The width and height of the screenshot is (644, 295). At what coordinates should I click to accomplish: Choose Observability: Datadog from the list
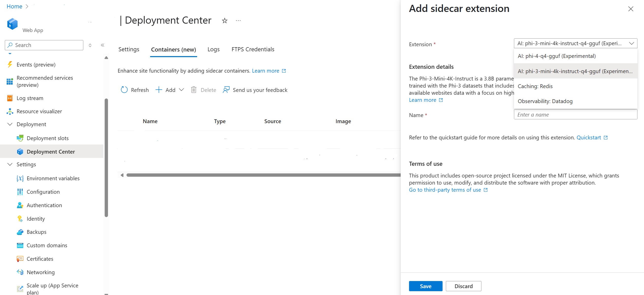(x=545, y=101)
